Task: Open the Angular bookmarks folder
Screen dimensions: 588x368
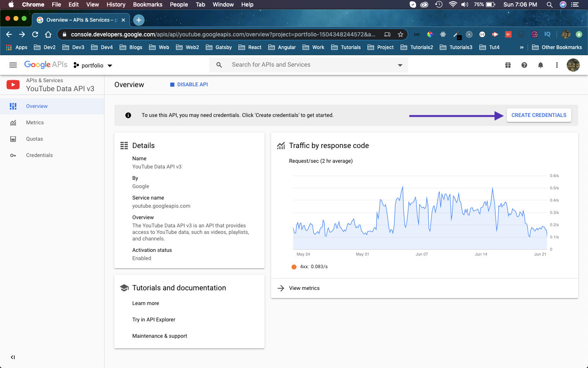Action: (282, 47)
